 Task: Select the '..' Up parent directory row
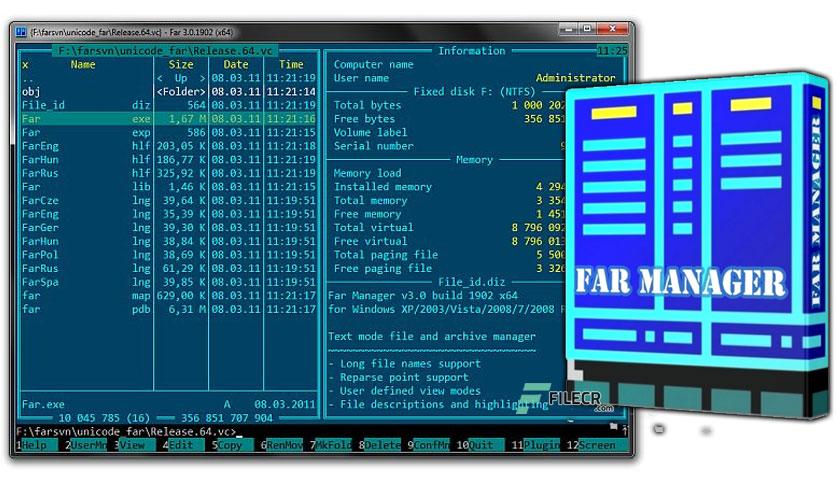168,78
